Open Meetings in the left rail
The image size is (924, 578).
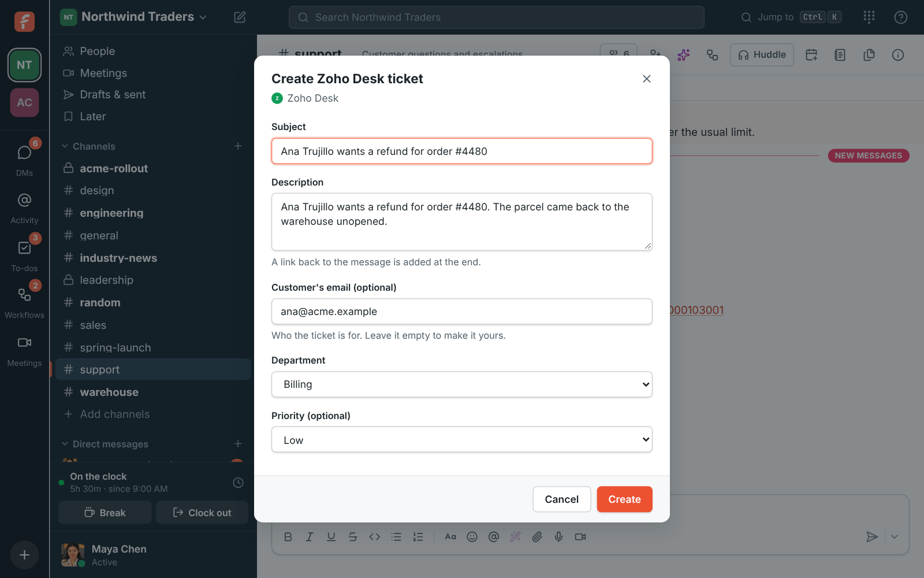[x=24, y=351]
